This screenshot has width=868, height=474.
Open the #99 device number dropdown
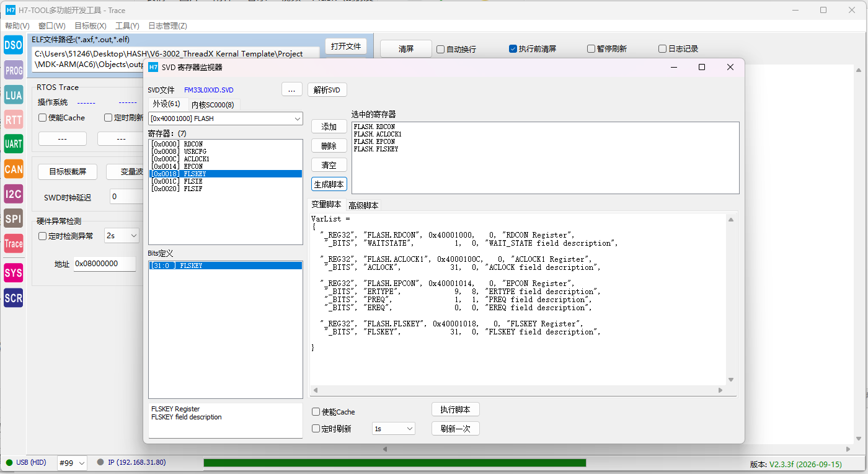[x=72, y=463]
